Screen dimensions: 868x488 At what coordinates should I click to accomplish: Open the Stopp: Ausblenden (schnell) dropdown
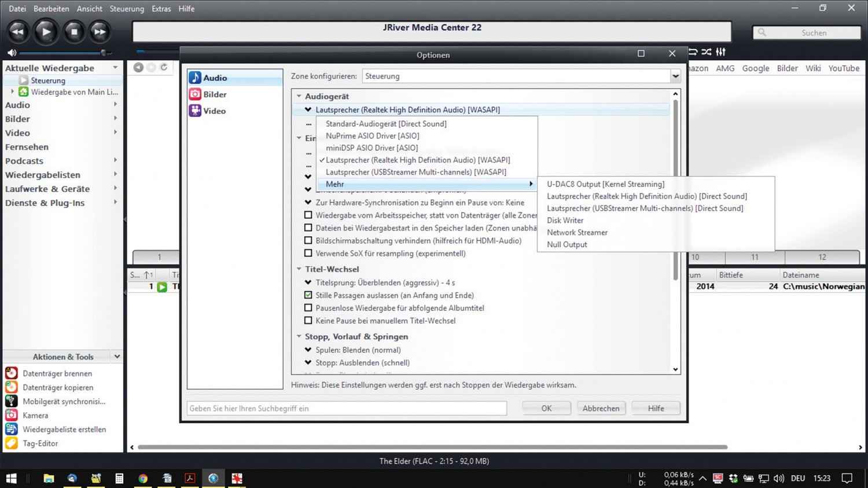(308, 362)
